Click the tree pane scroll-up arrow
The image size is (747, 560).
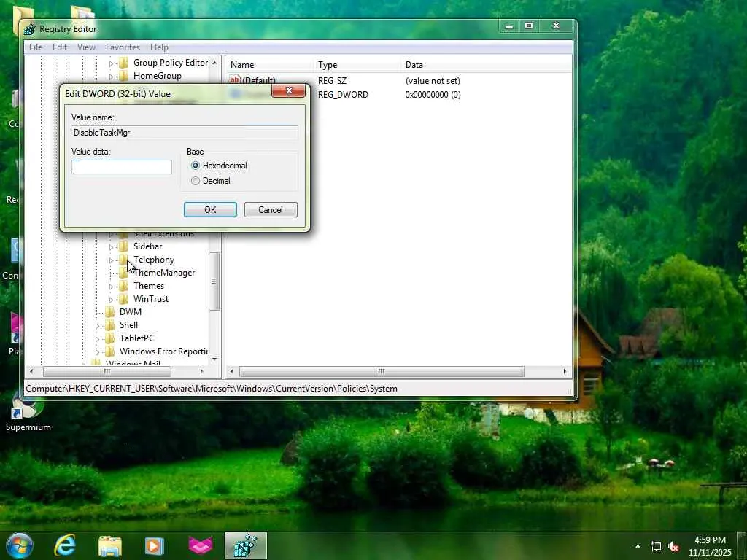(214, 63)
